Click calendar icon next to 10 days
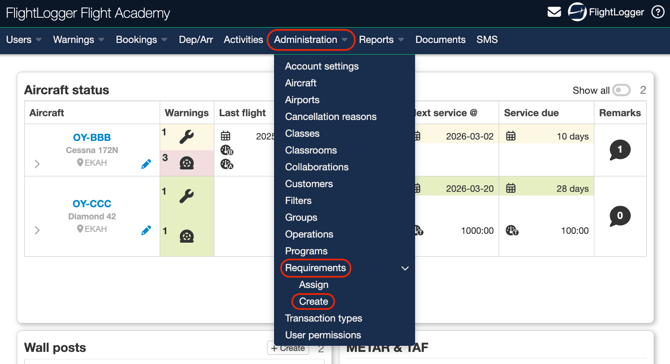 tap(511, 136)
